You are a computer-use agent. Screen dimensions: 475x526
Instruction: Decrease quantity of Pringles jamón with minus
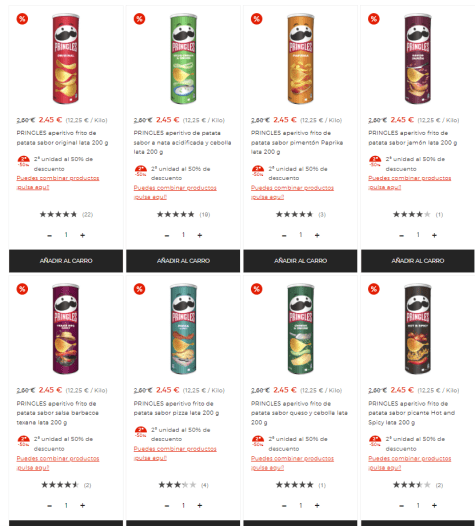point(401,235)
